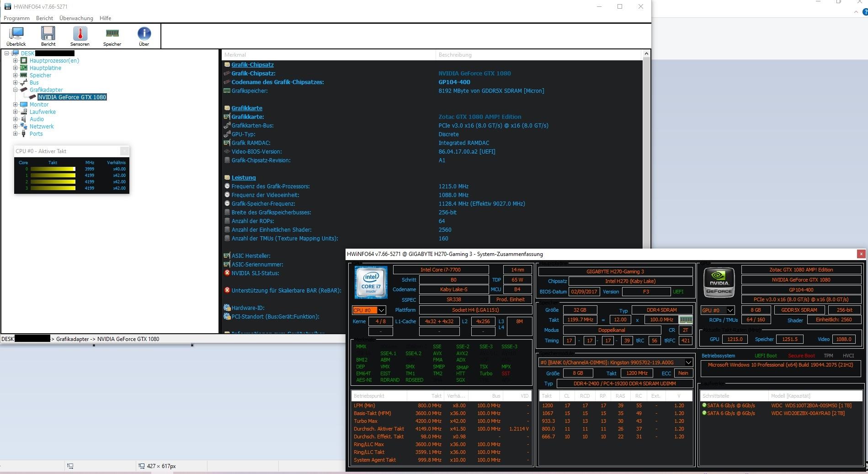
Task: Close the CPU #0 Aktiver Takt panel
Action: 124,151
